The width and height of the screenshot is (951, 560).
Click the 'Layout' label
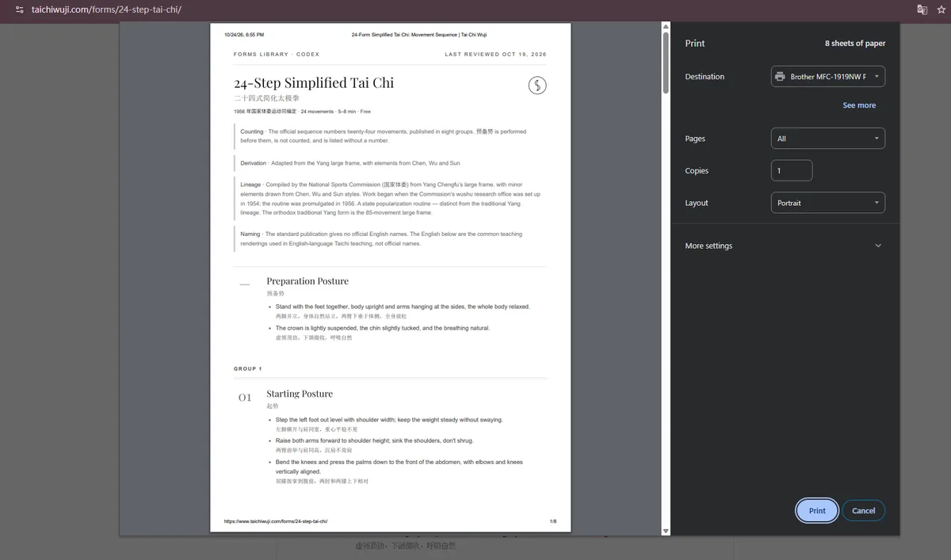(697, 203)
